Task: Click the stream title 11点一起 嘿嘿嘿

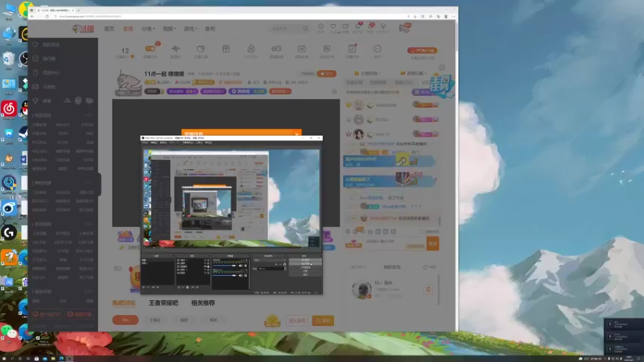Action: 164,74
